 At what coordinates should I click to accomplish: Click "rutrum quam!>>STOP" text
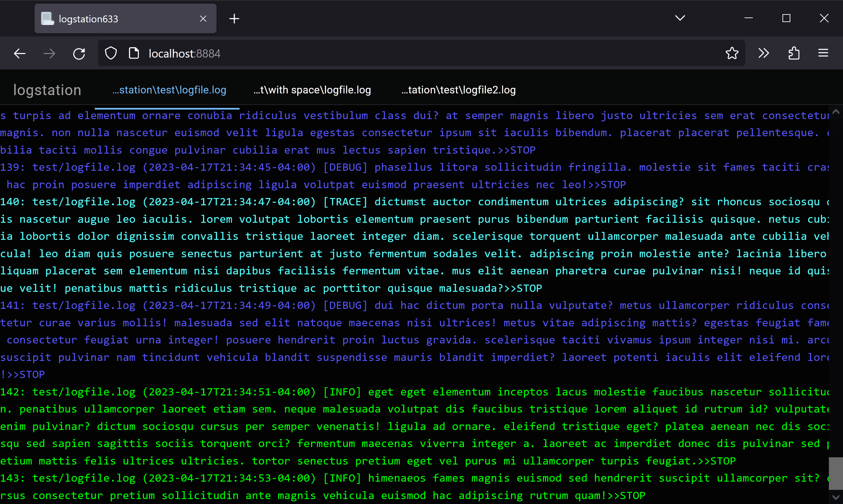pos(587,495)
